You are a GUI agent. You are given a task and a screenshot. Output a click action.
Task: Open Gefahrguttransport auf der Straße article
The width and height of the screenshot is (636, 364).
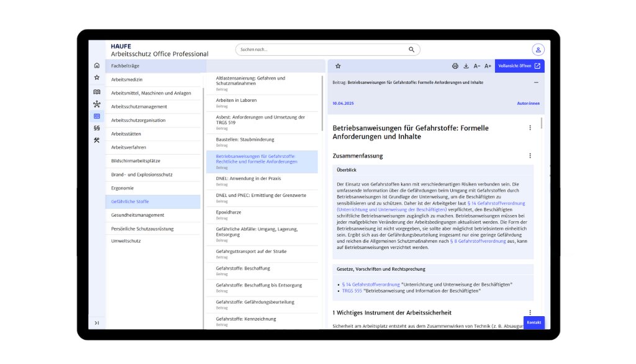coord(262,254)
